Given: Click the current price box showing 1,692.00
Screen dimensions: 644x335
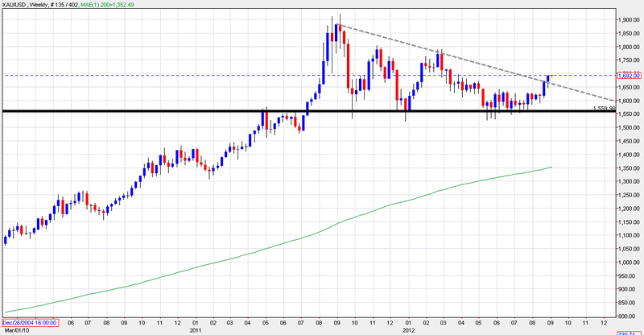Looking at the screenshot, I should (x=628, y=76).
